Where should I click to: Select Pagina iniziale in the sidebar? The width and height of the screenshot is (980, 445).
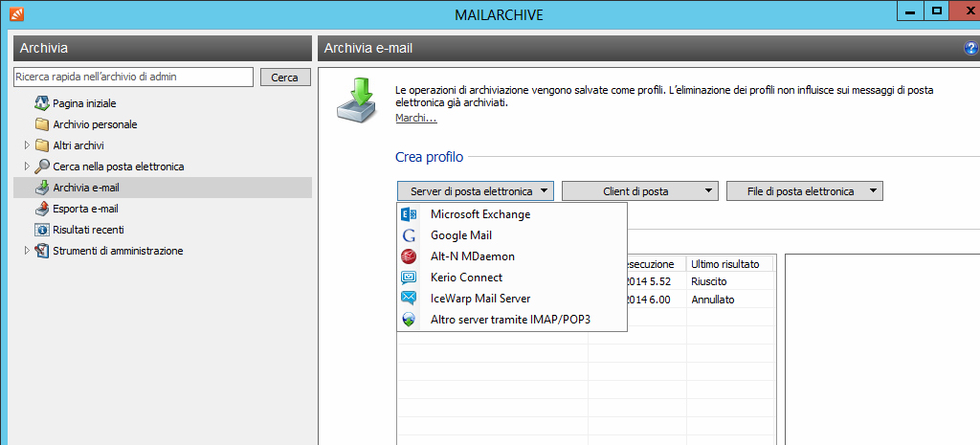tap(84, 103)
